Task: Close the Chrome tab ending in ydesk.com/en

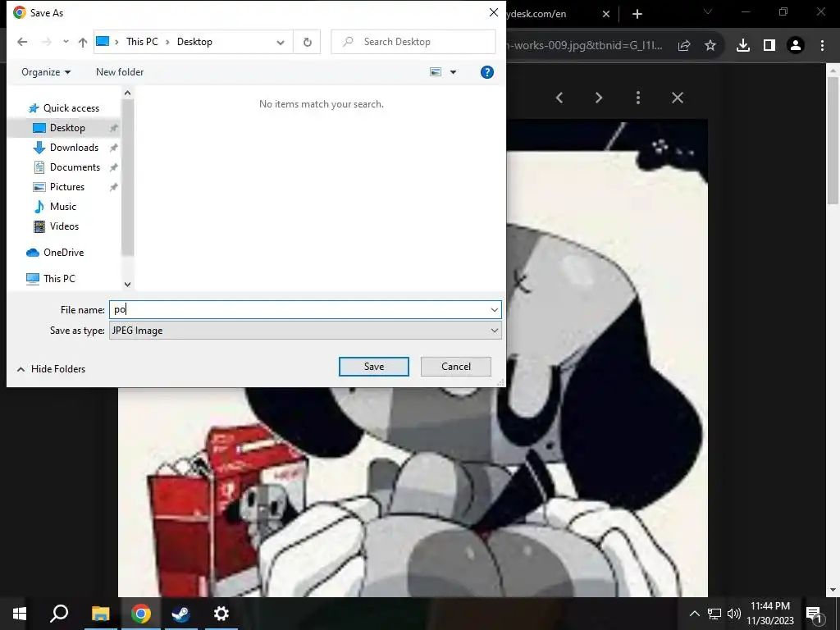Action: pyautogui.click(x=606, y=14)
